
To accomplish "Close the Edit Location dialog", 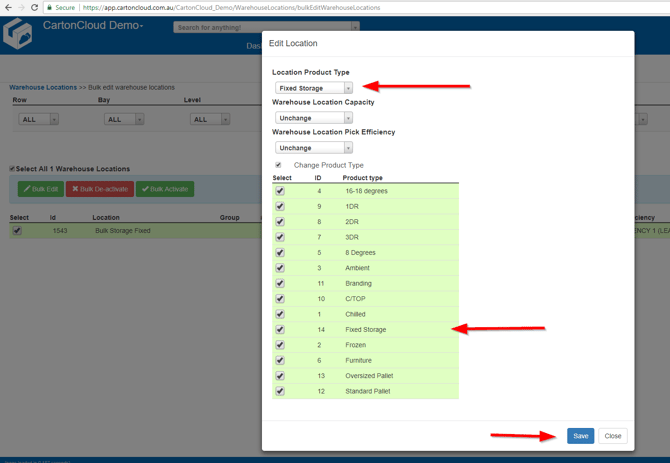I will [613, 436].
